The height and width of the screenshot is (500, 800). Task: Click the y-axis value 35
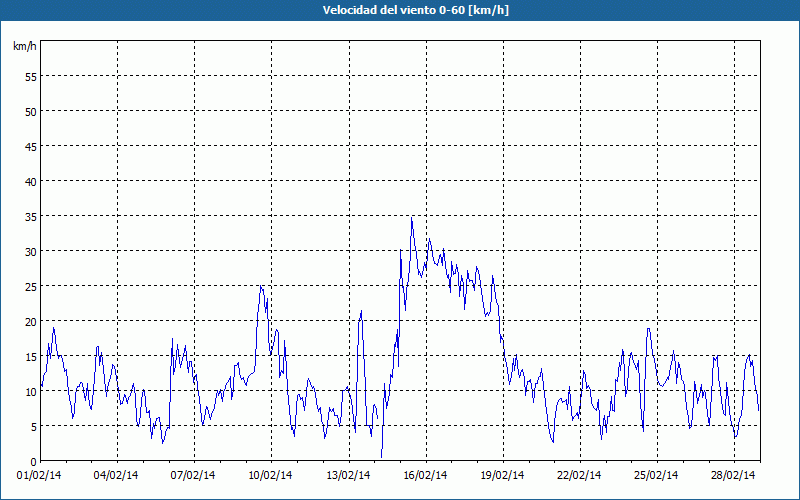[x=31, y=216]
